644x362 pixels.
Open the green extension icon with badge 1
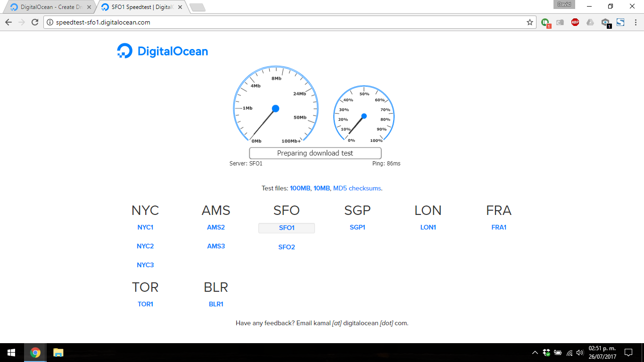tap(545, 22)
